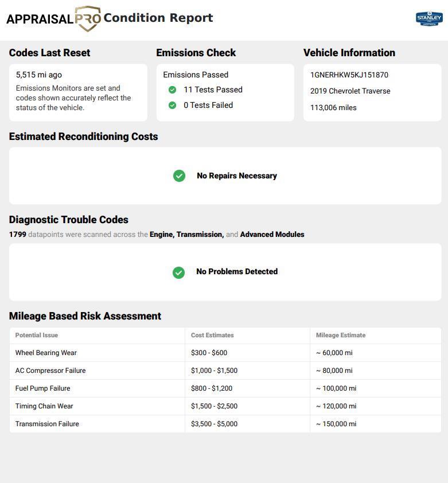Click the Emissions Check heading
This screenshot has height=483, width=448.
pyautogui.click(x=196, y=53)
